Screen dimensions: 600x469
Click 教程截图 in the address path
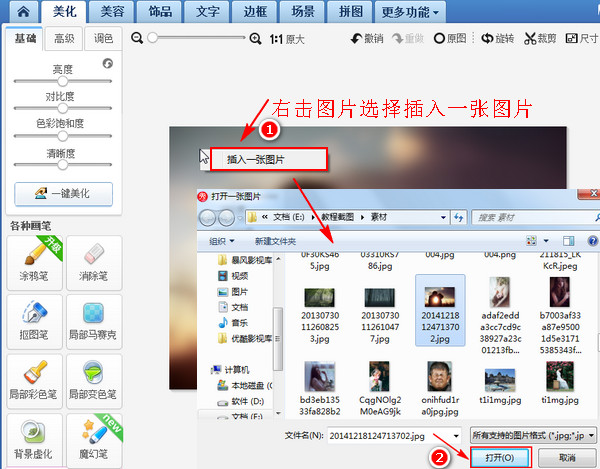(x=338, y=217)
